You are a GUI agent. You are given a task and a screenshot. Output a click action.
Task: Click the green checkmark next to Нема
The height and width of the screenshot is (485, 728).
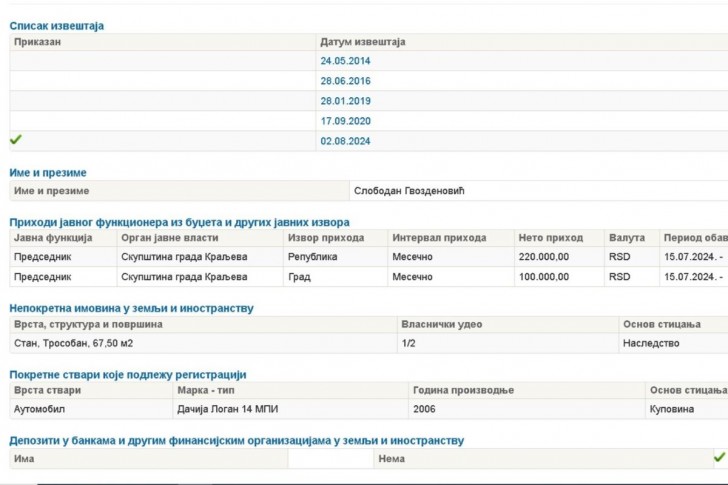(x=720, y=458)
